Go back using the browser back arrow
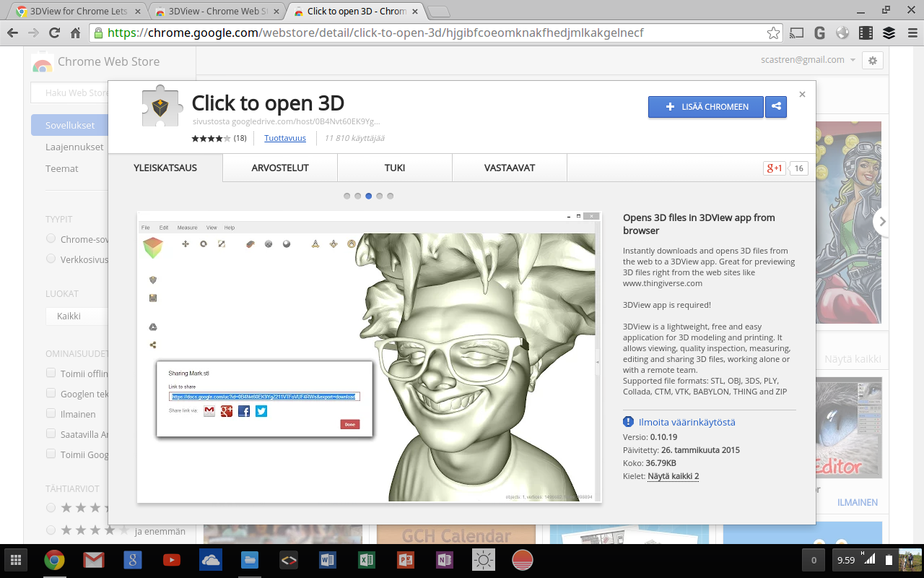Screen dimensions: 924x578 [12, 33]
